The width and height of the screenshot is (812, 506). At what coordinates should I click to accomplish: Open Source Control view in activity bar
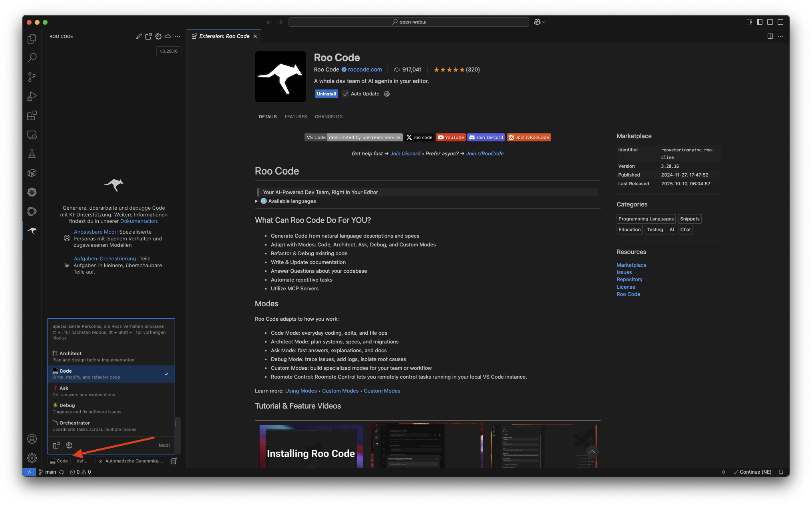click(x=32, y=77)
